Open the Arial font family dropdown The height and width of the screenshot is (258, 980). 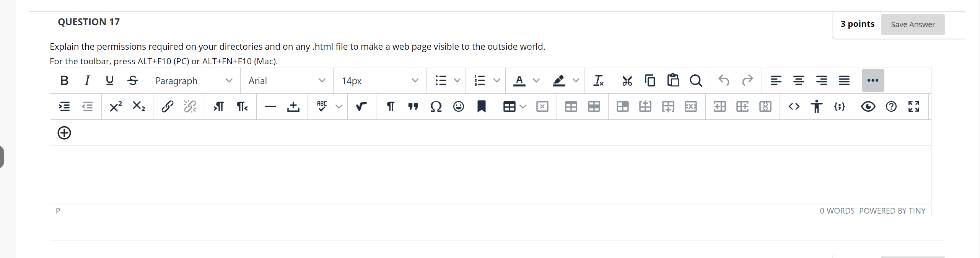tap(287, 81)
